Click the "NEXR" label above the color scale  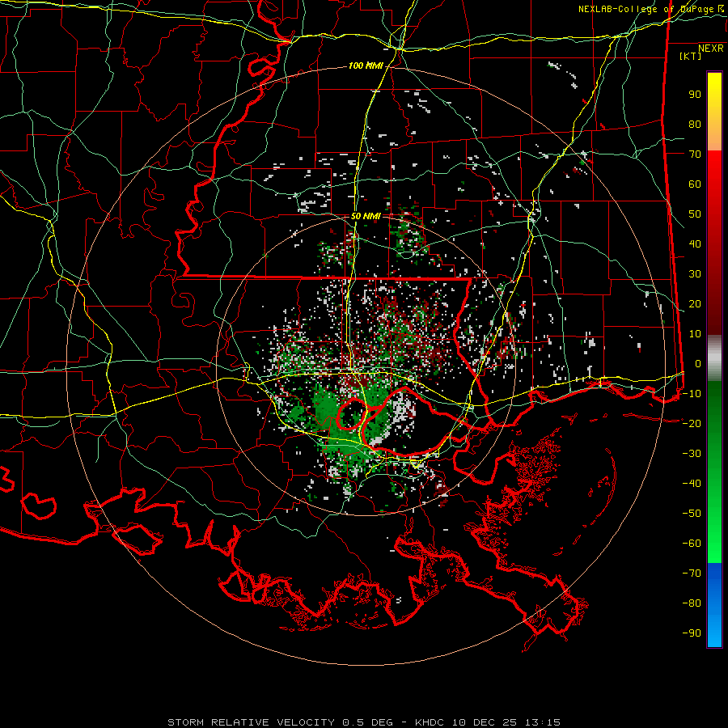(710, 49)
